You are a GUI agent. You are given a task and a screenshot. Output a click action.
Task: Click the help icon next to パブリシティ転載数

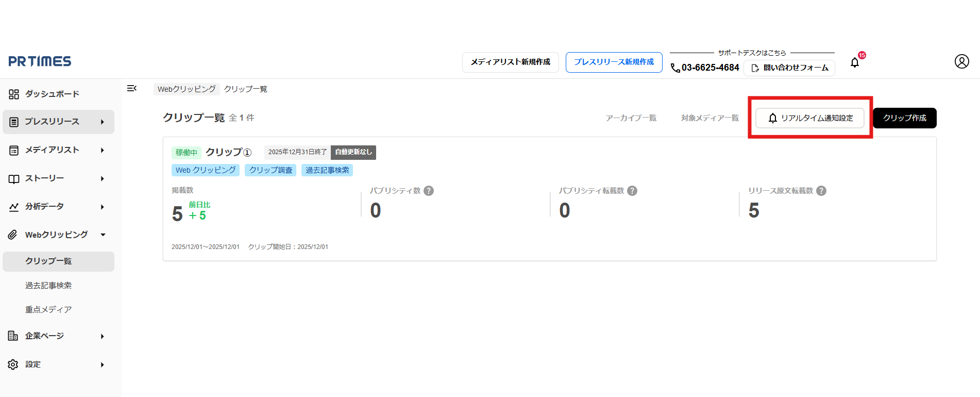(x=632, y=191)
